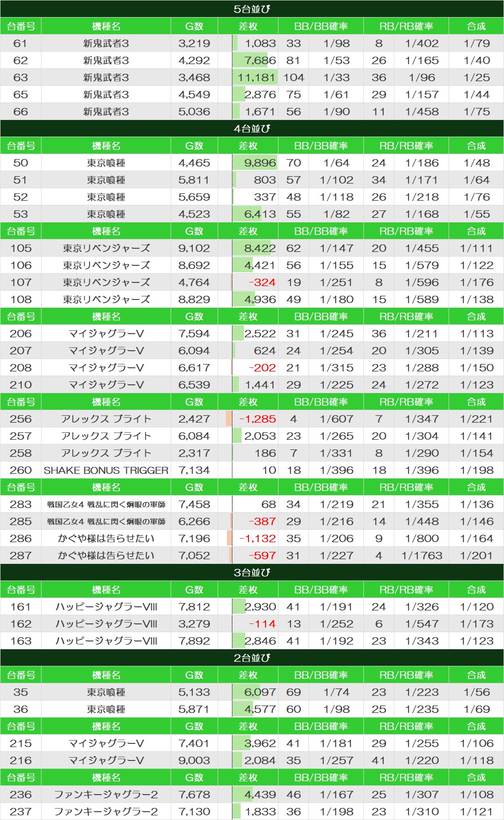Select machine number 53 cell

21,214
